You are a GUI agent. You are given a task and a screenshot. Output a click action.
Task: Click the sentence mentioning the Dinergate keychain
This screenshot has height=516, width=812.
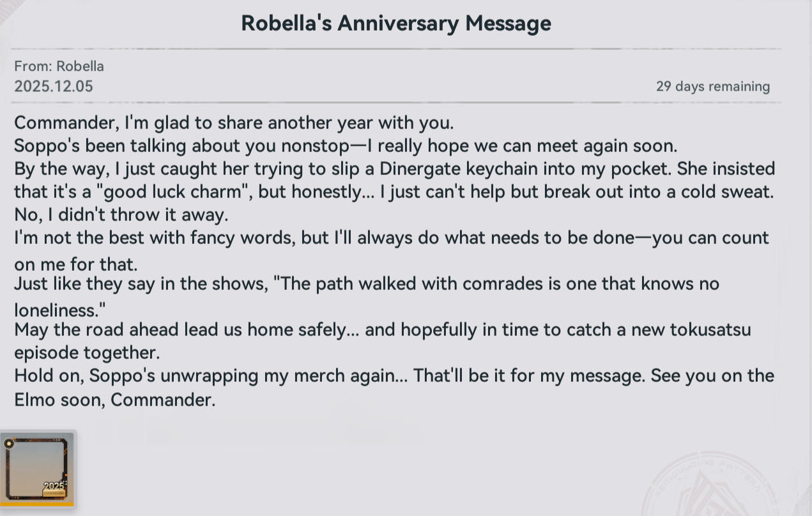[x=394, y=169]
